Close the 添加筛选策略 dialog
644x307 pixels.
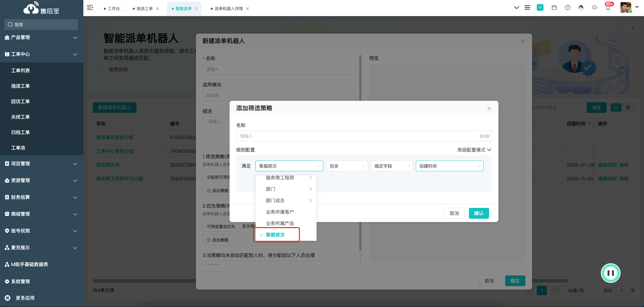(489, 108)
